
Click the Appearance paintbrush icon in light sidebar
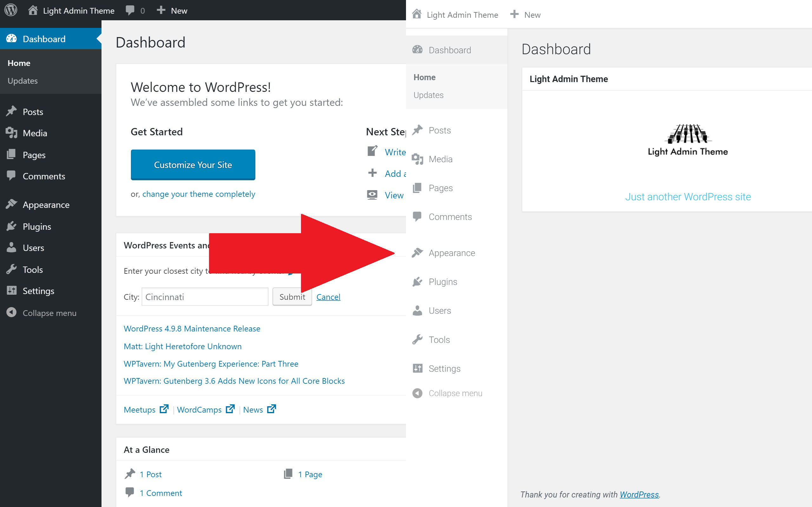(x=417, y=253)
